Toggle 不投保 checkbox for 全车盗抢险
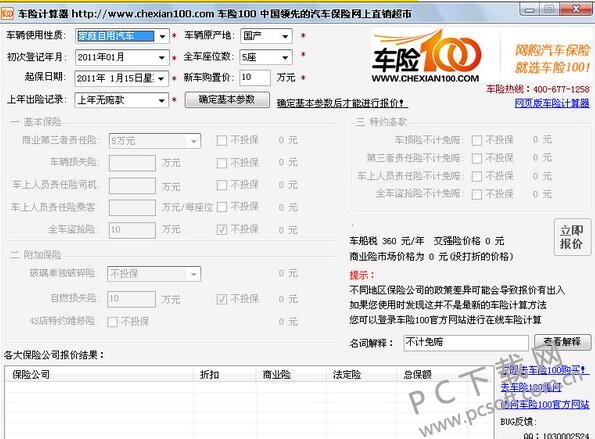 click(x=222, y=230)
